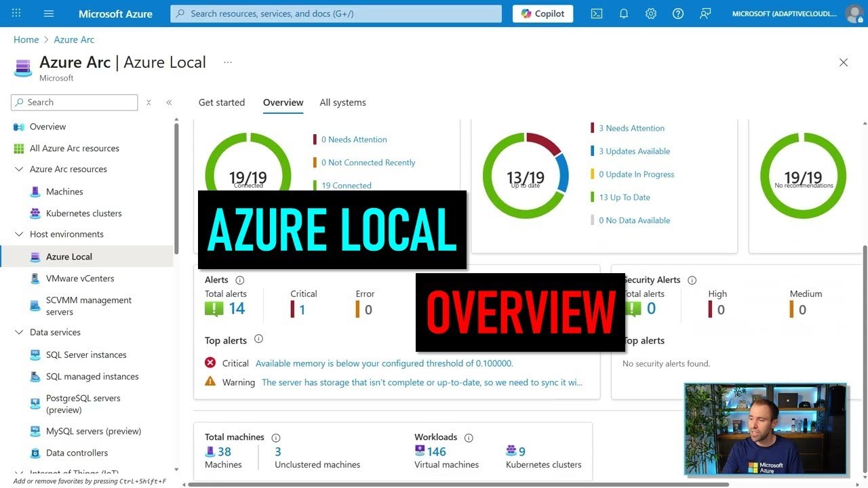Open All Azure Arc resources
The image size is (868, 488).
74,148
